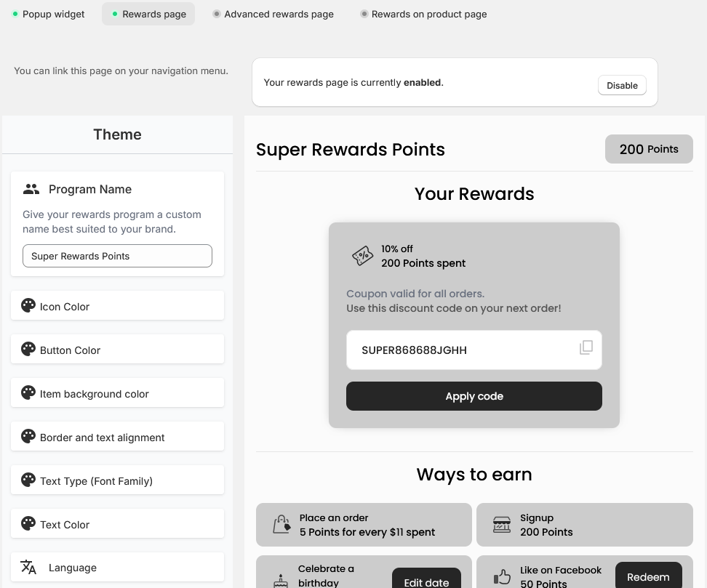This screenshot has width=707, height=588.
Task: Disable the rewards page
Action: (622, 85)
